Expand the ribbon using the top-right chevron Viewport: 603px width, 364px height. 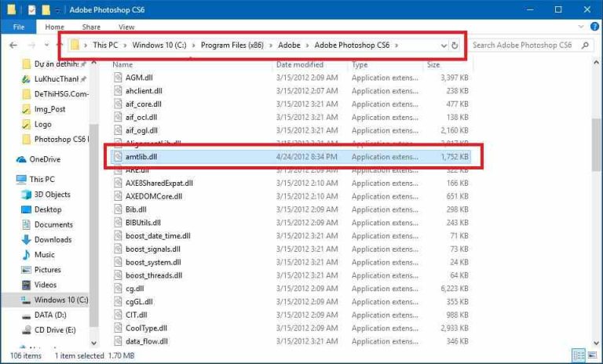click(x=577, y=27)
